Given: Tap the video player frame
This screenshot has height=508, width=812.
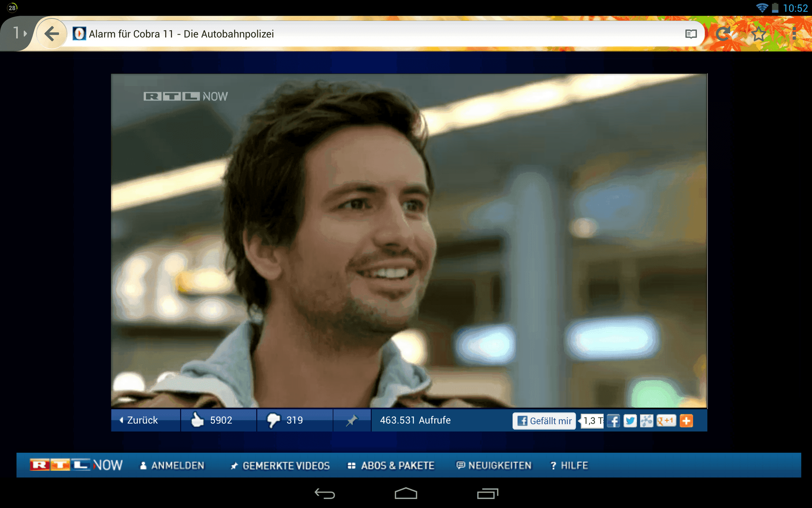Looking at the screenshot, I should [409, 241].
